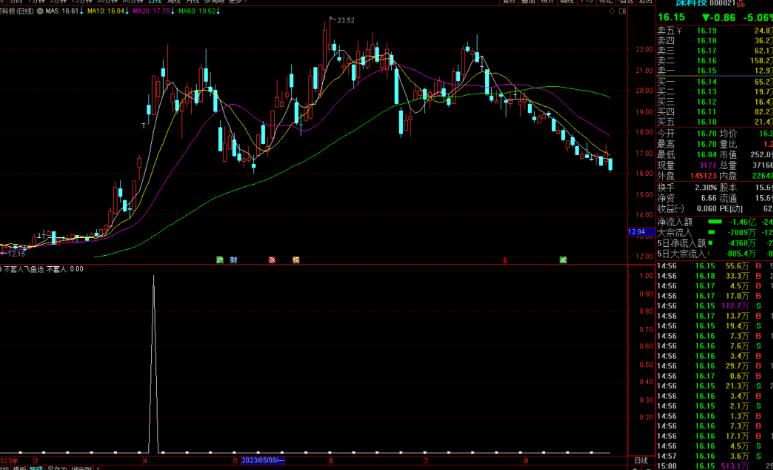This screenshot has height=470, width=773.
Task: Open the indicator settings circle icon beside MA5
Action: (x=40, y=11)
